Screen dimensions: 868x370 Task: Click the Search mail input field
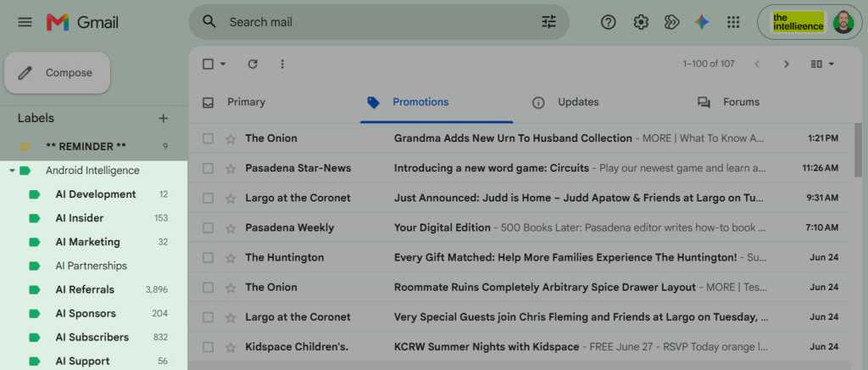pos(379,22)
